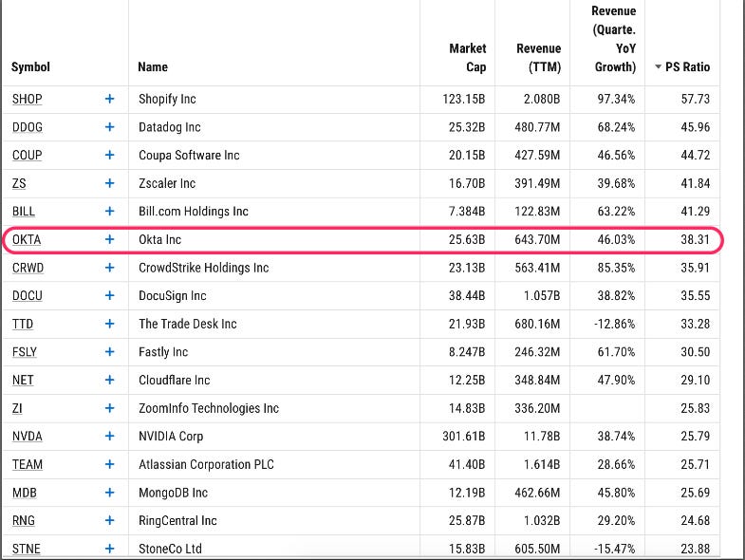Open the TEAM symbol link
The image size is (745, 560).
coord(28,464)
